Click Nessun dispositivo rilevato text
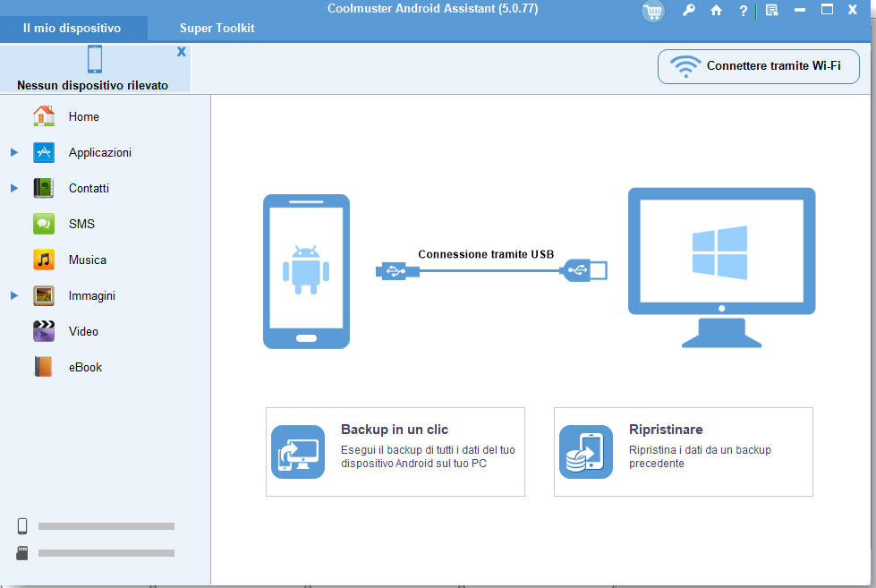 coord(93,85)
